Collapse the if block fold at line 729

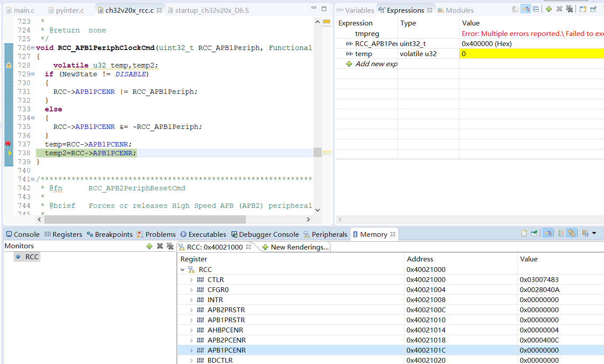point(33,74)
